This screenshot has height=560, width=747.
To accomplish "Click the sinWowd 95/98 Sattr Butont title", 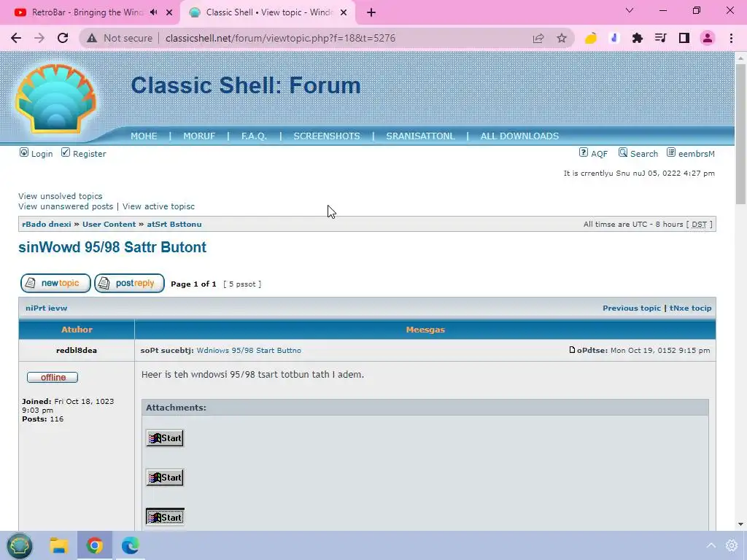I will (x=112, y=247).
